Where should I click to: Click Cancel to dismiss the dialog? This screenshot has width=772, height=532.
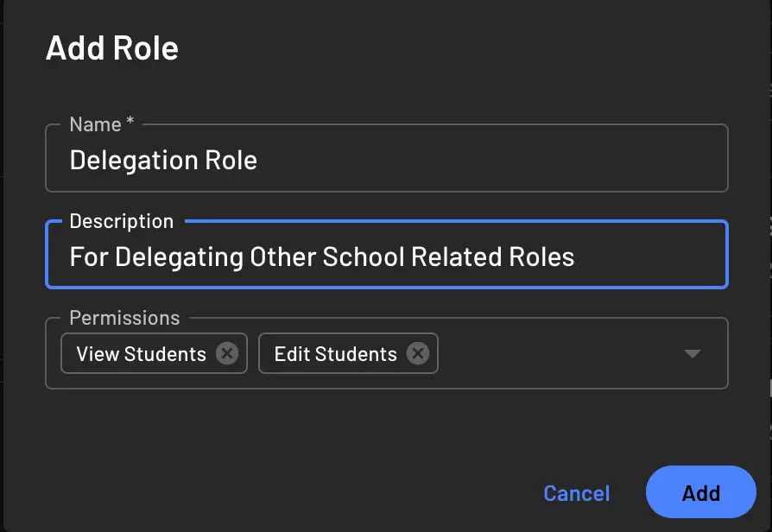tap(576, 492)
